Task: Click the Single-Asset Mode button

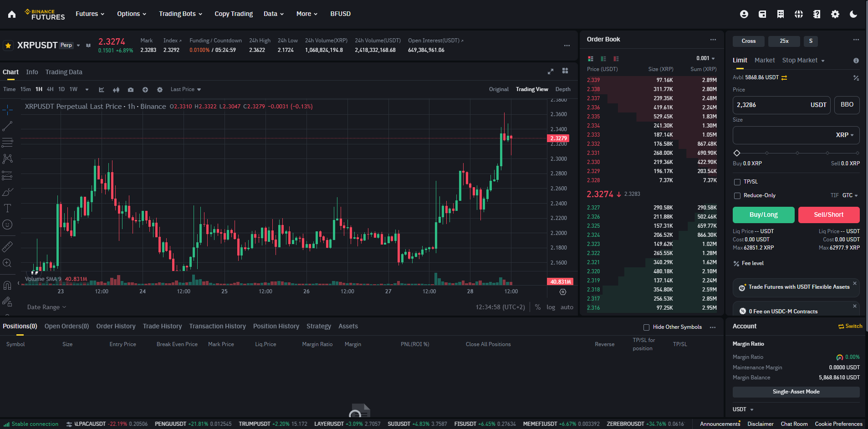Action: 796,392
